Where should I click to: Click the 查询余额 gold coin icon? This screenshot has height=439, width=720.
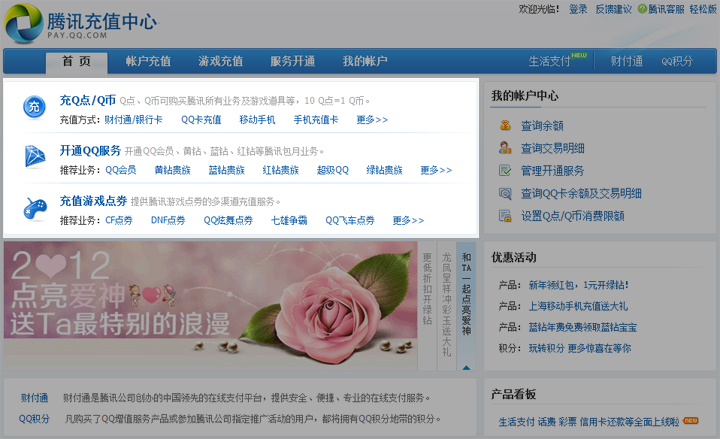coord(505,125)
